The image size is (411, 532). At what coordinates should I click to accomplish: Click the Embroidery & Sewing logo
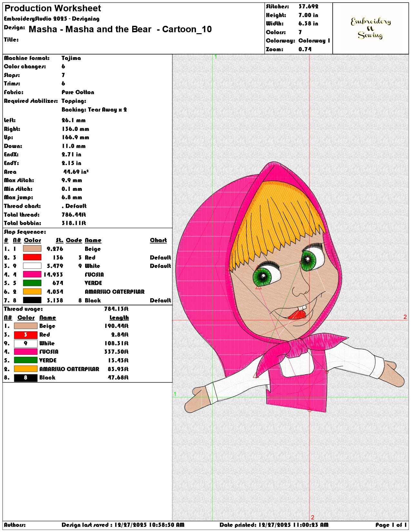(x=371, y=28)
